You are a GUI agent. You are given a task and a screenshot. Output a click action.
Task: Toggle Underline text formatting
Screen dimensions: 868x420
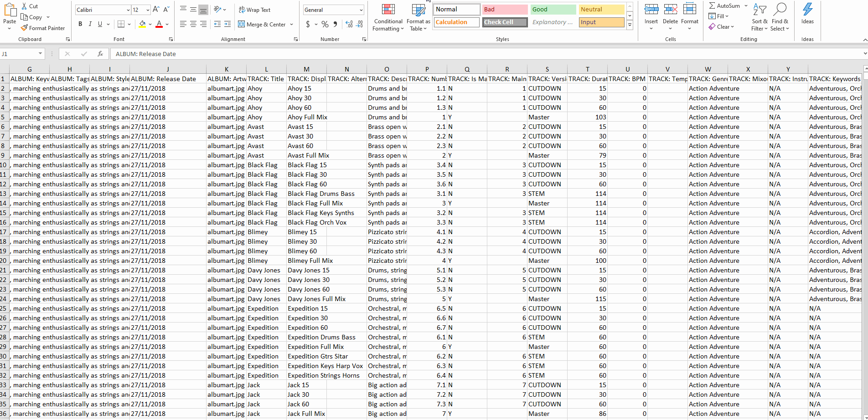click(100, 24)
